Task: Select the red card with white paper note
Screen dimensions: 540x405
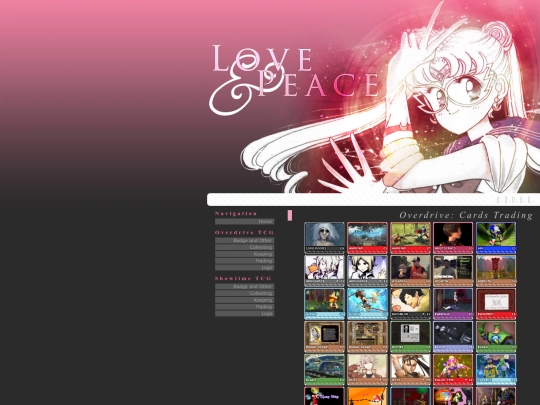Action: [496, 304]
